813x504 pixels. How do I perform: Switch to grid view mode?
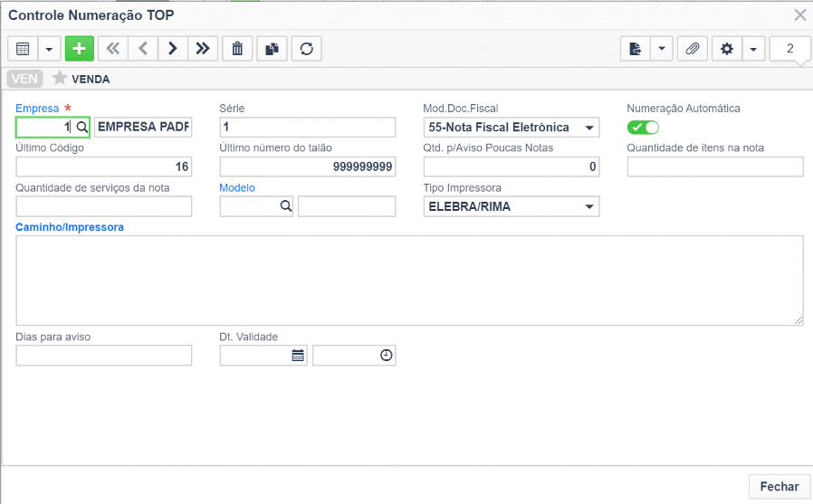coord(23,49)
